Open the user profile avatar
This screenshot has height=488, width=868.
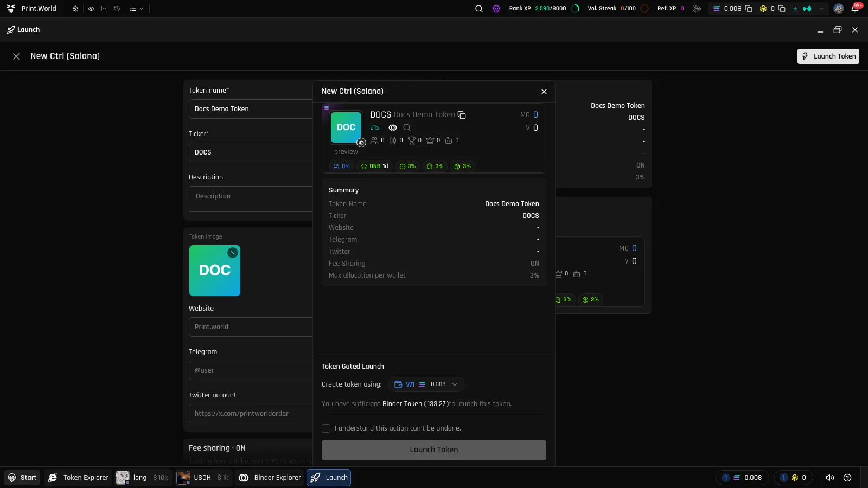(839, 9)
